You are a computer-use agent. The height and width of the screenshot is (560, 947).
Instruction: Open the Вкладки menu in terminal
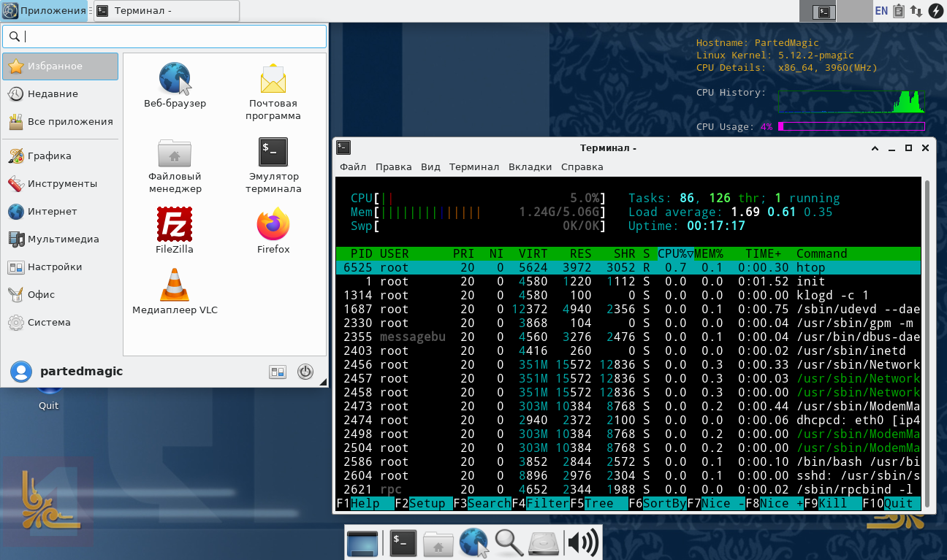point(530,167)
